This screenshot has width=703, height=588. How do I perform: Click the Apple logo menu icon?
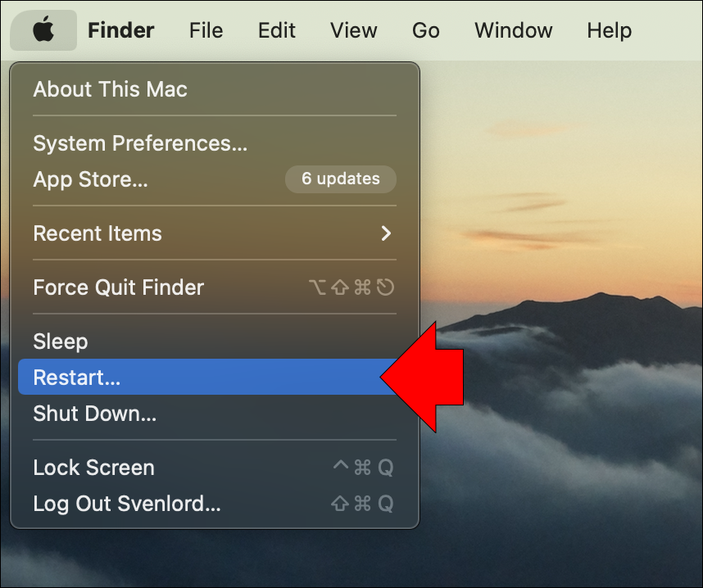(43, 30)
